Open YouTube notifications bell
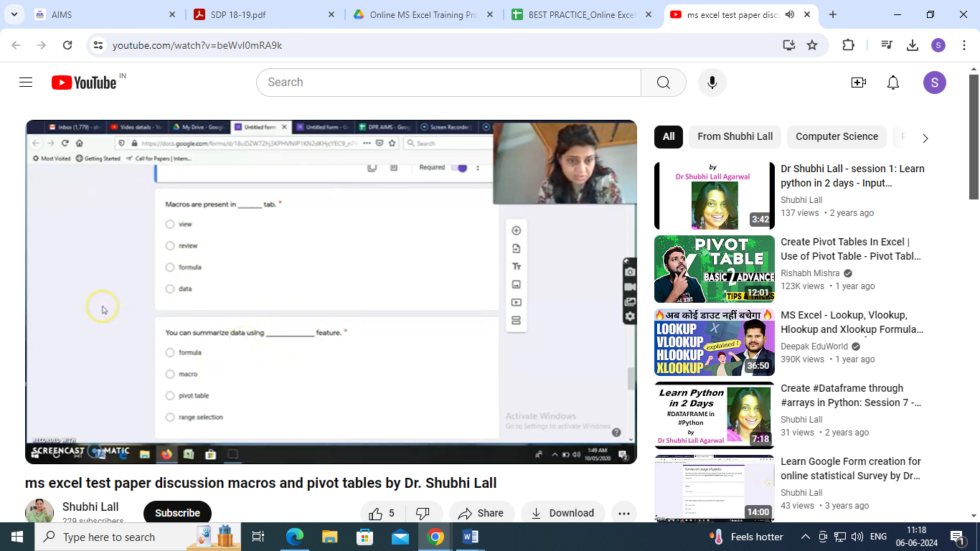Image resolution: width=980 pixels, height=551 pixels. pos(893,83)
